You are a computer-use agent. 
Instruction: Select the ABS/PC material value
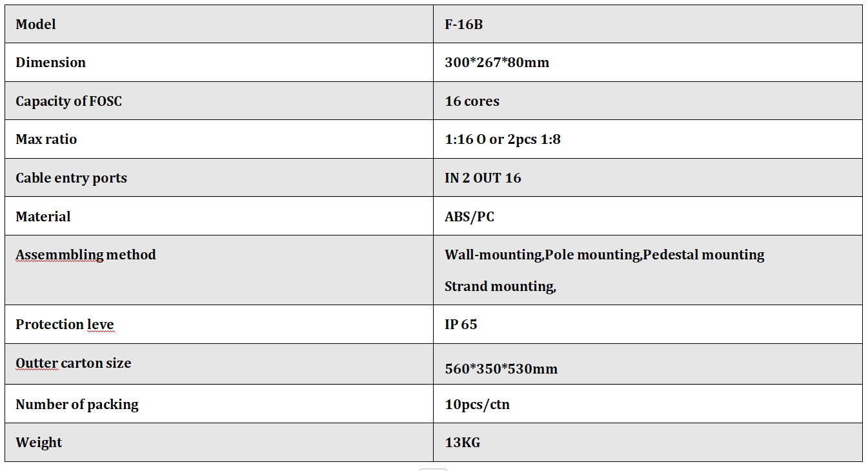469,217
